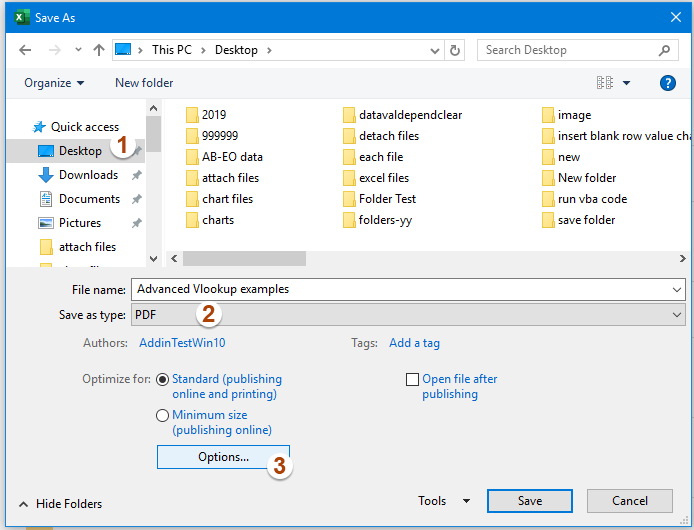This screenshot has height=530, width=694.
Task: Enable Open file after publishing checkbox
Action: coord(412,379)
